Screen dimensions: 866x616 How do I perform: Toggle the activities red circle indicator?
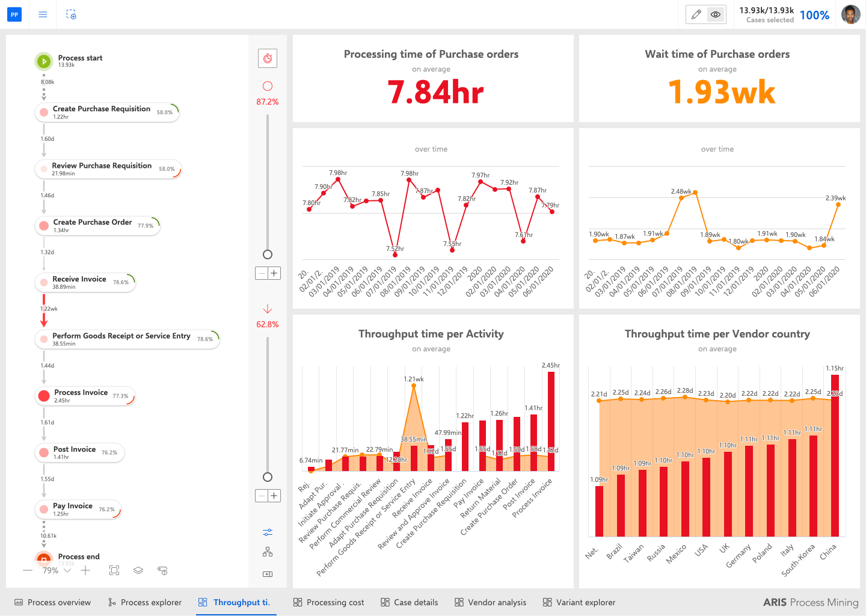click(x=268, y=87)
